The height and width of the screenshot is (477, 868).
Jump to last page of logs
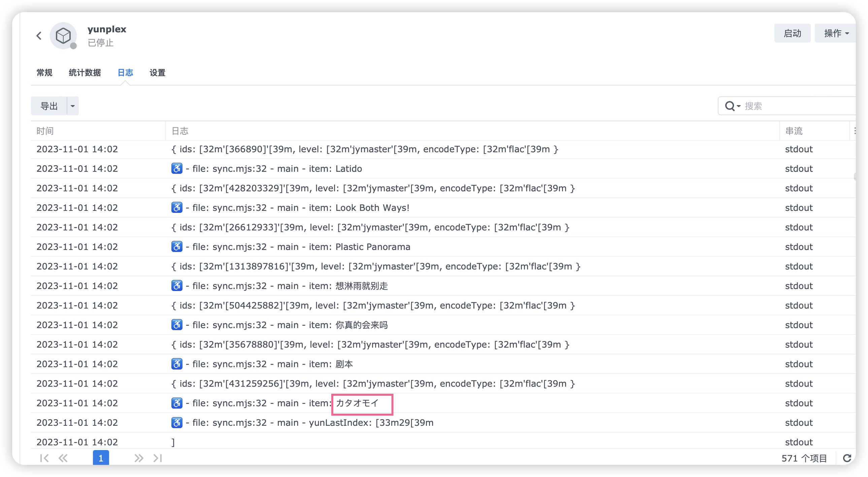coord(158,458)
